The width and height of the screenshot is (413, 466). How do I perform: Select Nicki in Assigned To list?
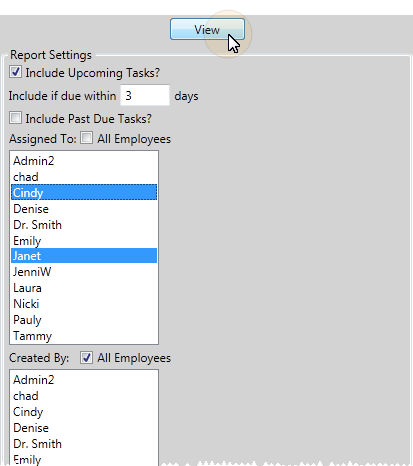coord(84,304)
